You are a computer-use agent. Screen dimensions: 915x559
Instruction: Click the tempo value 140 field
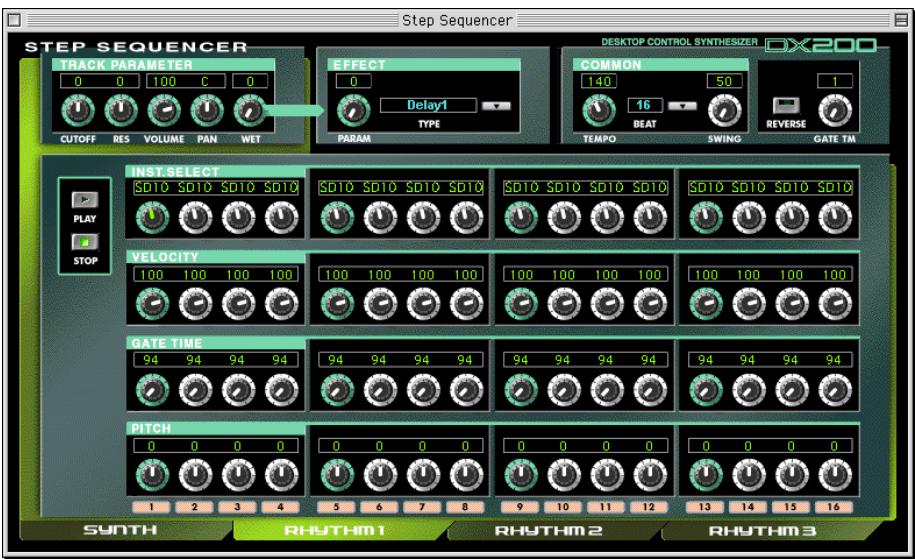[599, 81]
